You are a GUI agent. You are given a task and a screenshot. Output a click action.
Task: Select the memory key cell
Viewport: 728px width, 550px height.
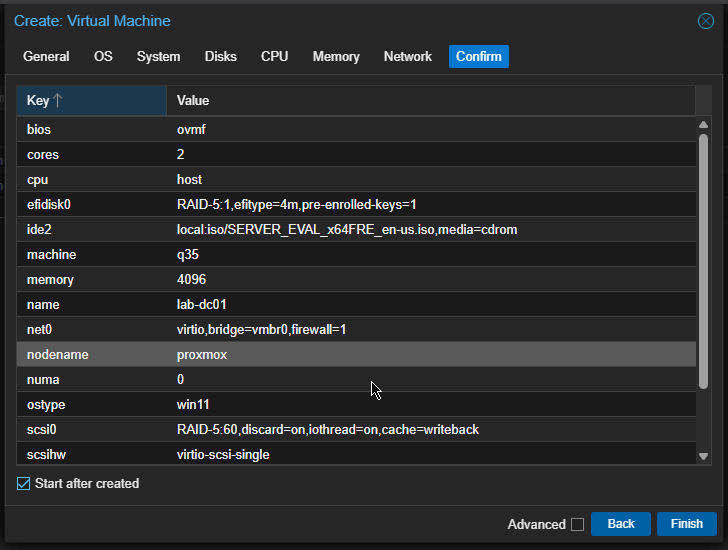click(x=91, y=280)
